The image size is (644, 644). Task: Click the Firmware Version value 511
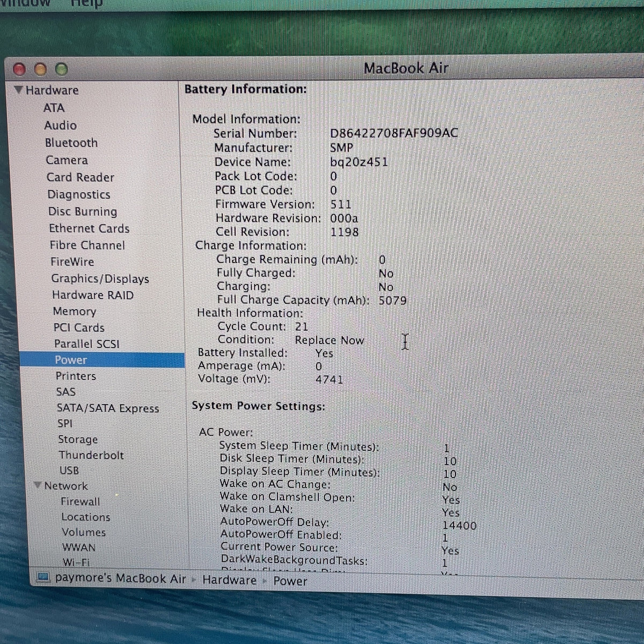(x=341, y=204)
